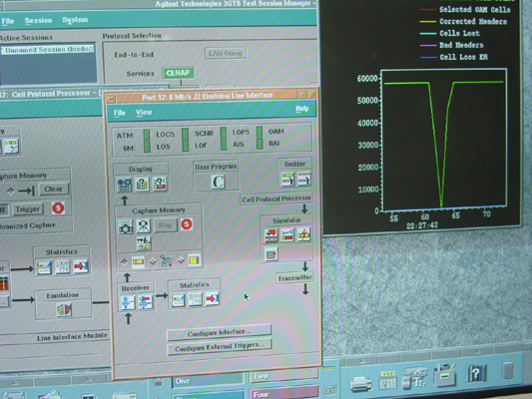Image resolution: width=532 pixels, height=399 pixels.
Task: Click cyan legend line for Cells Lost
Action: 428,33
